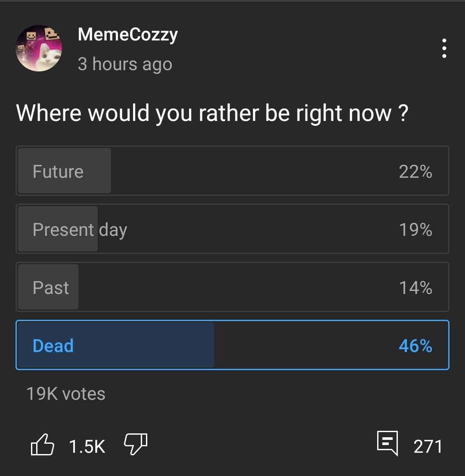Image resolution: width=465 pixels, height=476 pixels.
Task: Click the 46% result on Dead
Action: [x=415, y=346]
